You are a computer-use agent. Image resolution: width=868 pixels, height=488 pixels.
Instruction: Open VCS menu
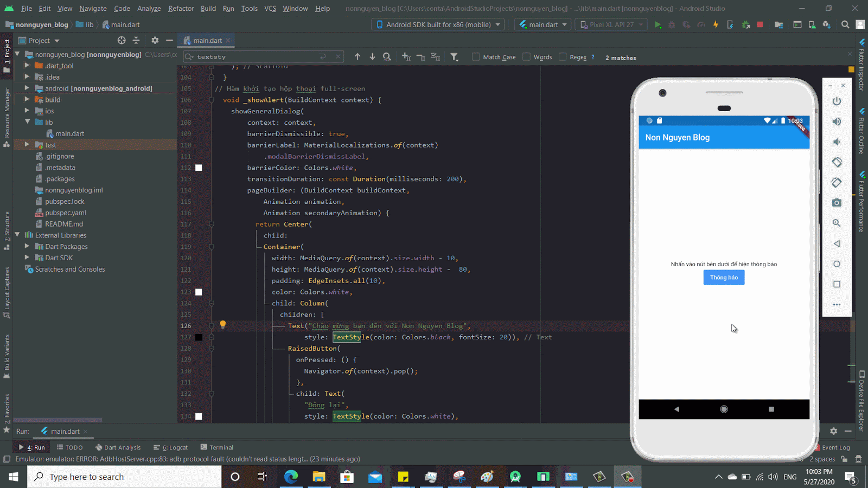tap(270, 8)
